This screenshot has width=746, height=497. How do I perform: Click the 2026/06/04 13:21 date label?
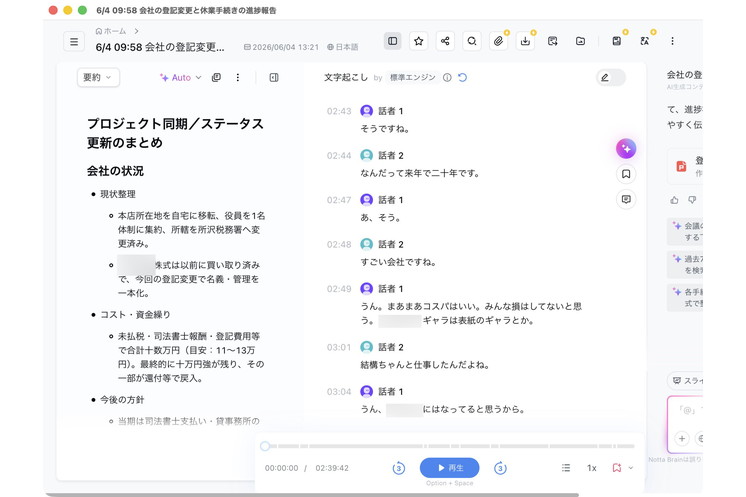pyautogui.click(x=281, y=47)
